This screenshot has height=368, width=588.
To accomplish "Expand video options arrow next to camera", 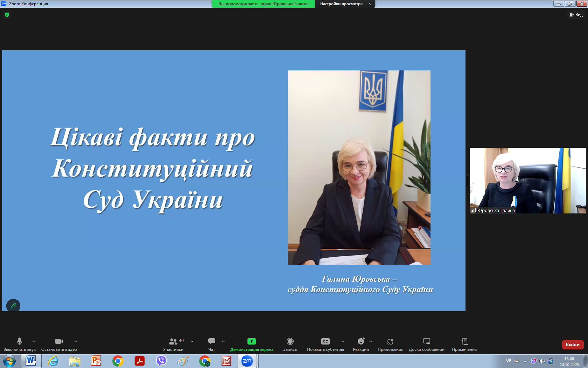I will tap(76, 341).
